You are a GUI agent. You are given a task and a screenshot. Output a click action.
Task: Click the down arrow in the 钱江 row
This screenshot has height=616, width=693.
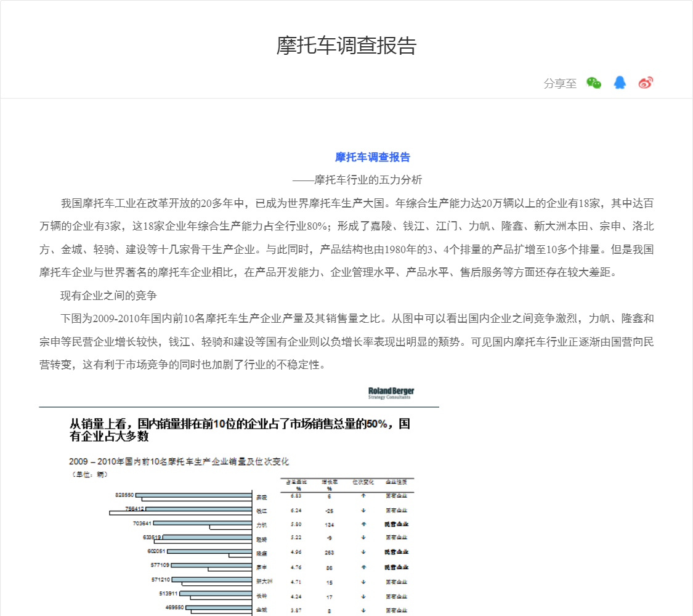click(x=363, y=511)
